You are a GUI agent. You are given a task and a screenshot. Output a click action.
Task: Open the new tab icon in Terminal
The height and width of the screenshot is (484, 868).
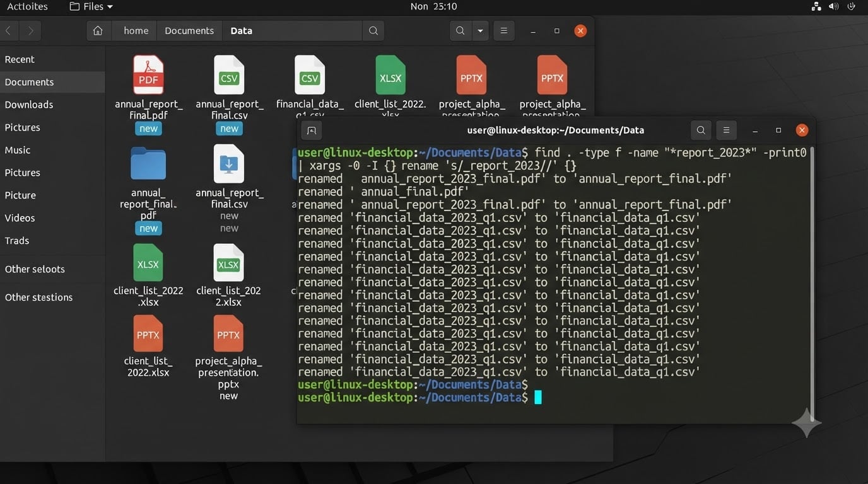pyautogui.click(x=311, y=130)
